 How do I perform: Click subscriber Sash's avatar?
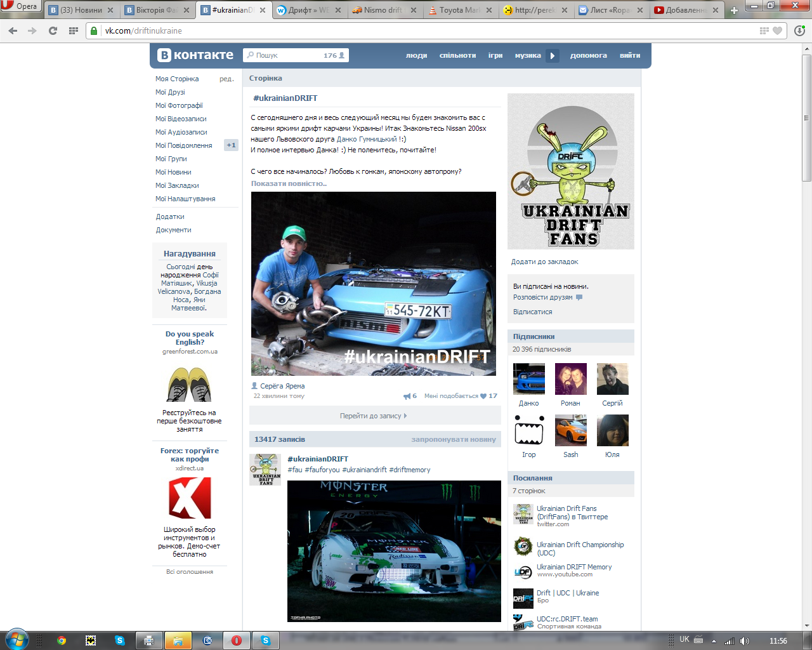pyautogui.click(x=571, y=430)
